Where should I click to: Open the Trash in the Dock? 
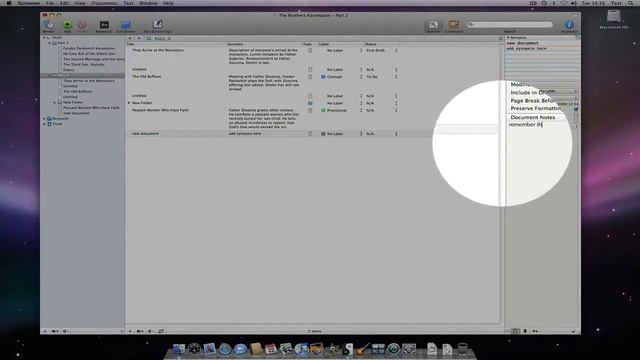coord(462,349)
